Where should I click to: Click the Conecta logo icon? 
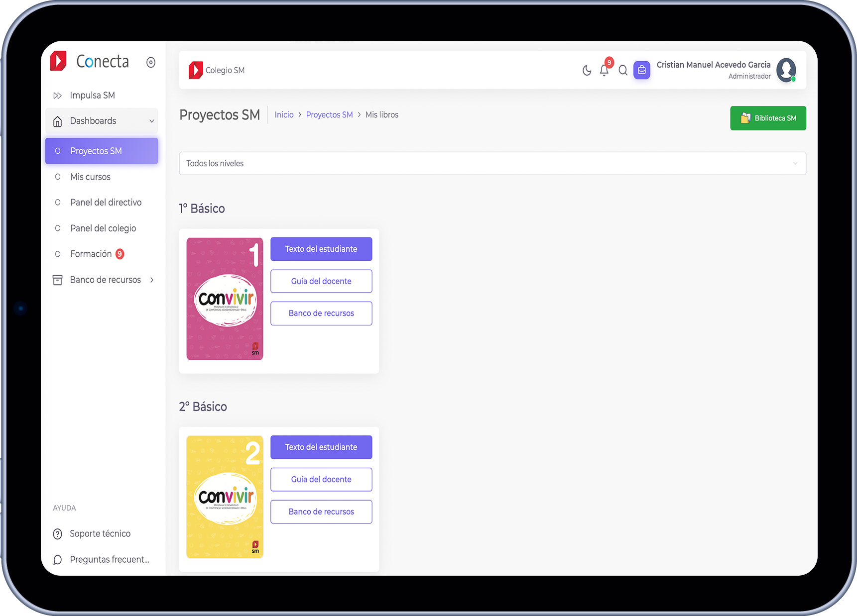58,61
